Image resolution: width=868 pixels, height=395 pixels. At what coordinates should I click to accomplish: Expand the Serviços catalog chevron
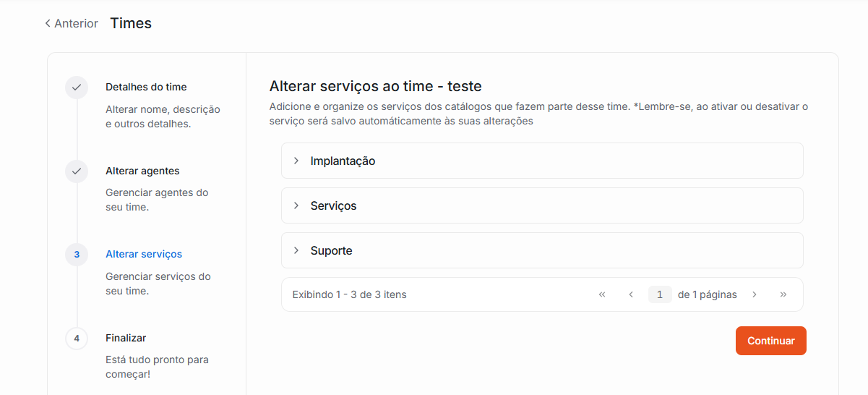[x=296, y=205]
